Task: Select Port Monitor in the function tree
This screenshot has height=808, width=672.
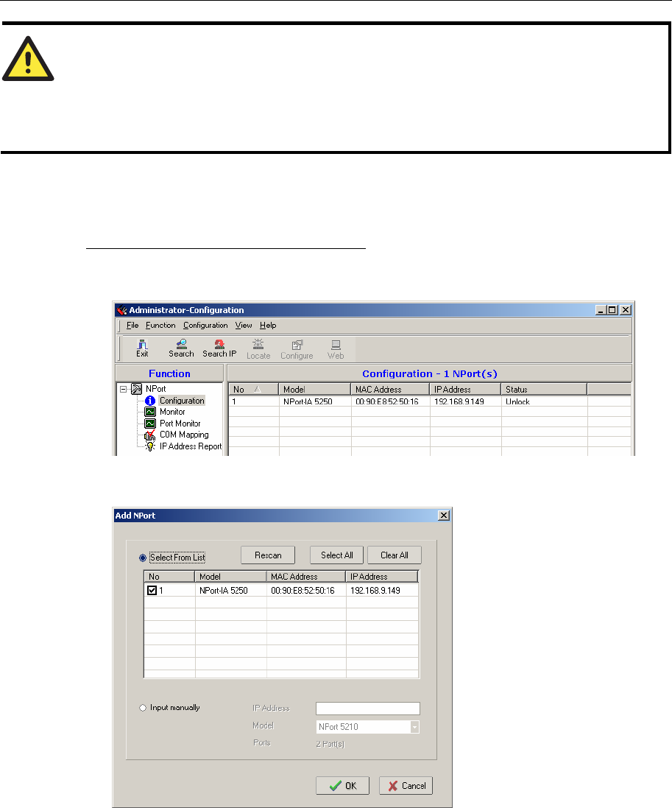Action: 180,423
